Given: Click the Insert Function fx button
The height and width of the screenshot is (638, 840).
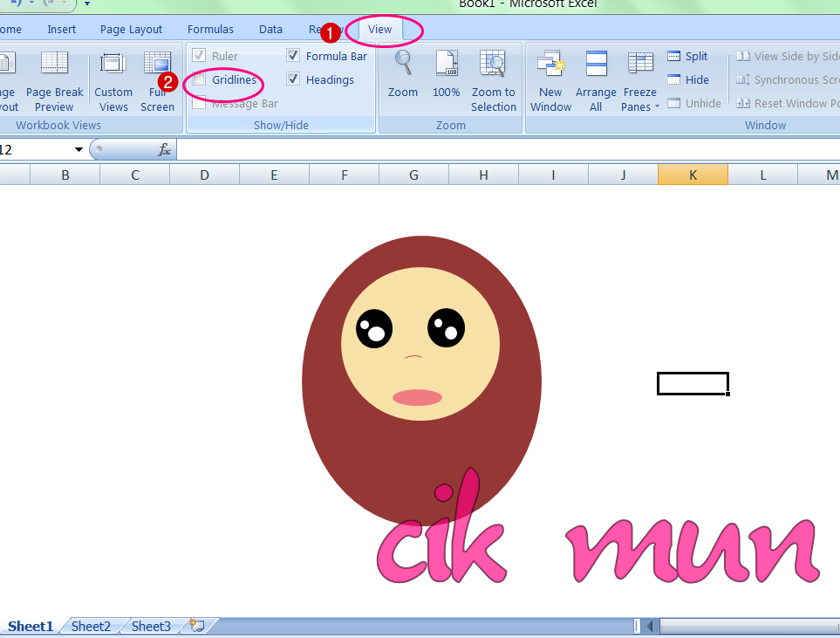Looking at the screenshot, I should pos(163,149).
